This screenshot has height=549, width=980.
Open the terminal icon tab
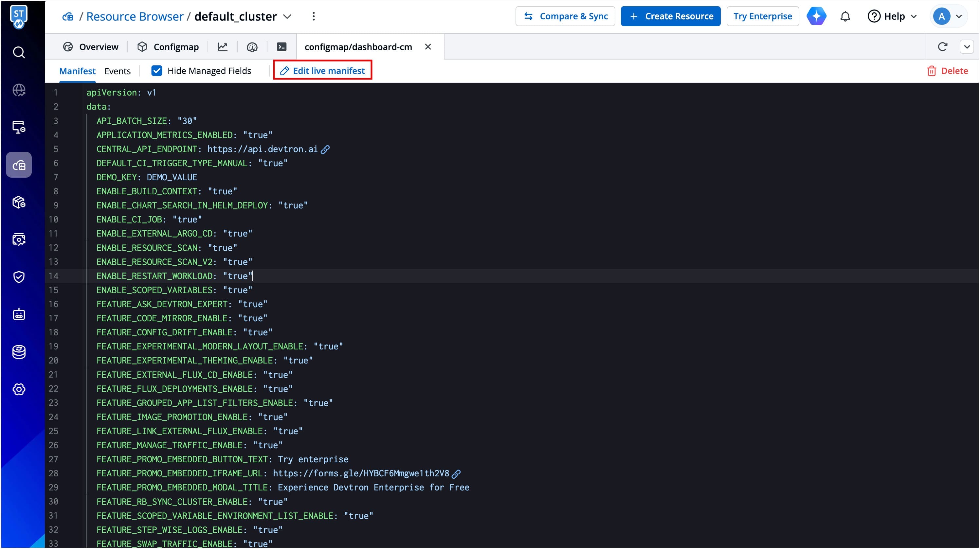coord(281,47)
